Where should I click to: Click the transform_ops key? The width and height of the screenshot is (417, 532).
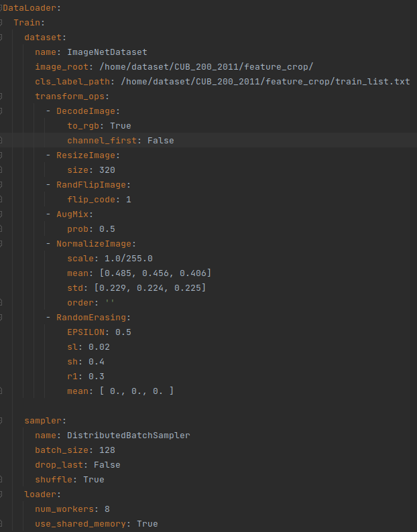click(x=70, y=96)
